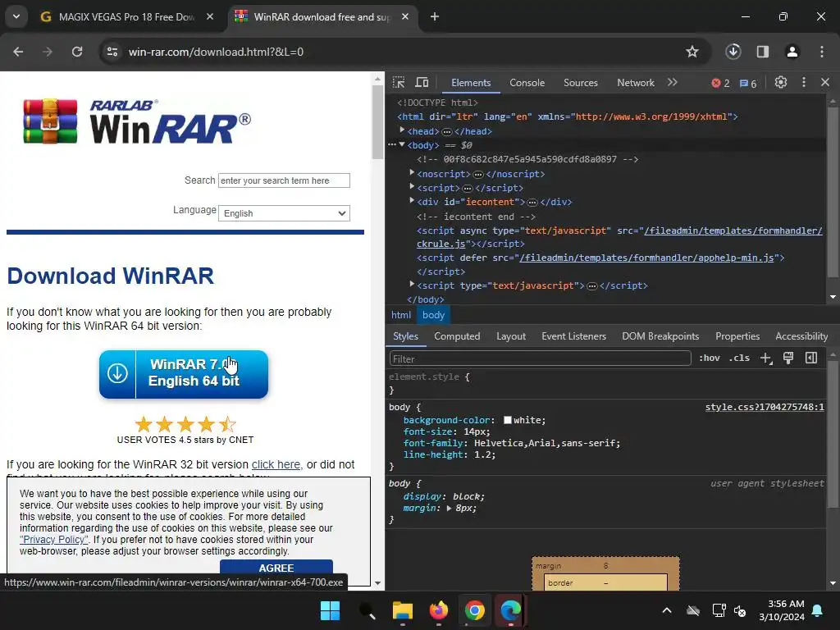
Task: Open a new browser tab
Action: (x=435, y=16)
